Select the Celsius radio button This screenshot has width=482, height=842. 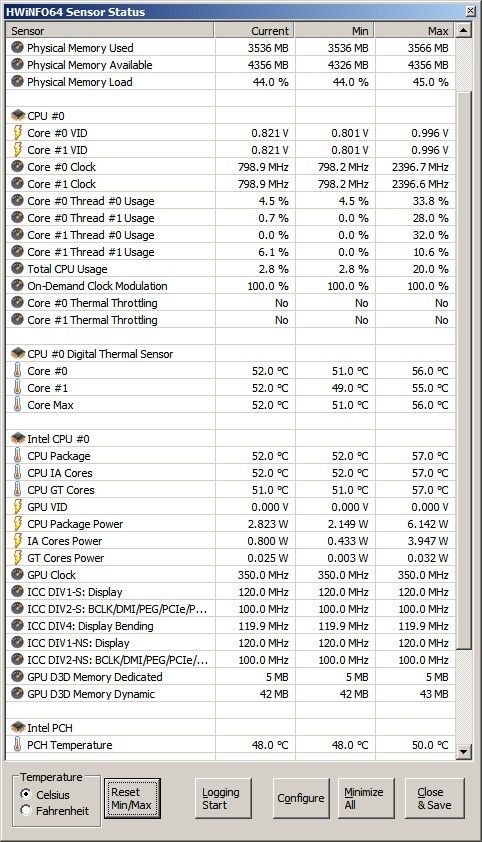(25, 794)
